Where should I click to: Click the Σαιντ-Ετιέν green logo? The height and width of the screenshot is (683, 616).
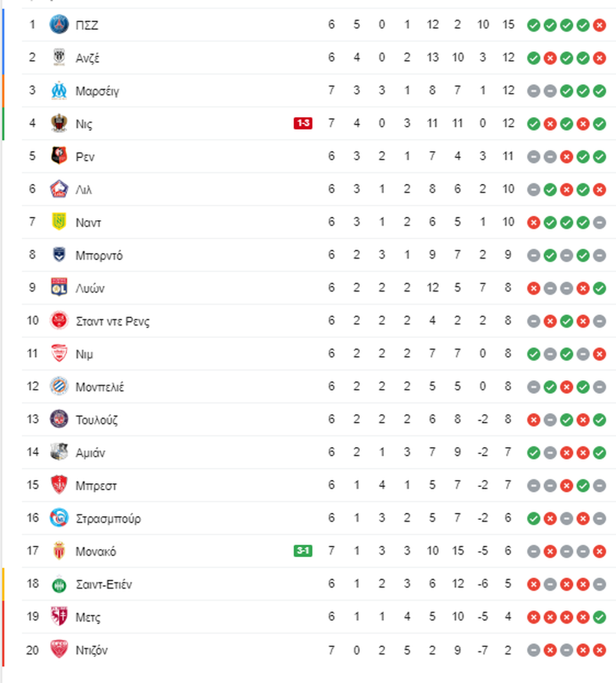click(59, 584)
